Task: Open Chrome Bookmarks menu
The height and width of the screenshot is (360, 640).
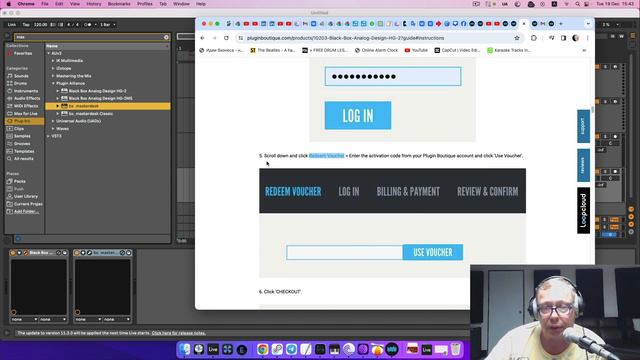Action: (x=119, y=4)
